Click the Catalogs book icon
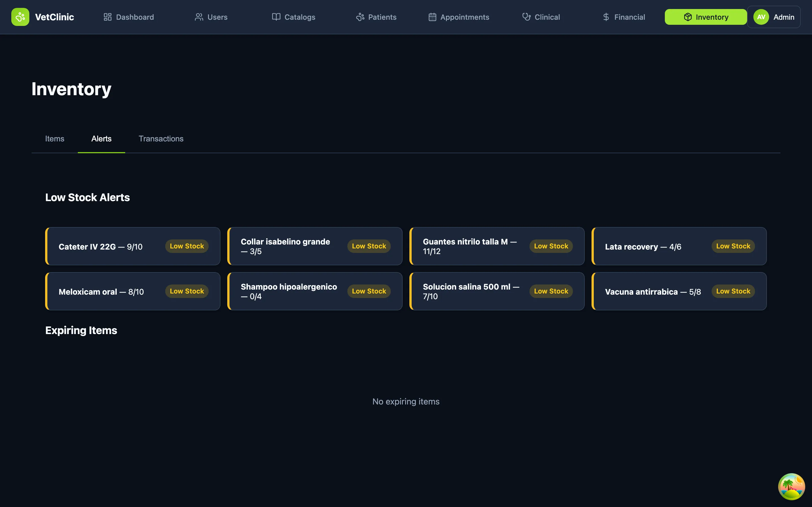Screen dimensions: 812x507 276,17
